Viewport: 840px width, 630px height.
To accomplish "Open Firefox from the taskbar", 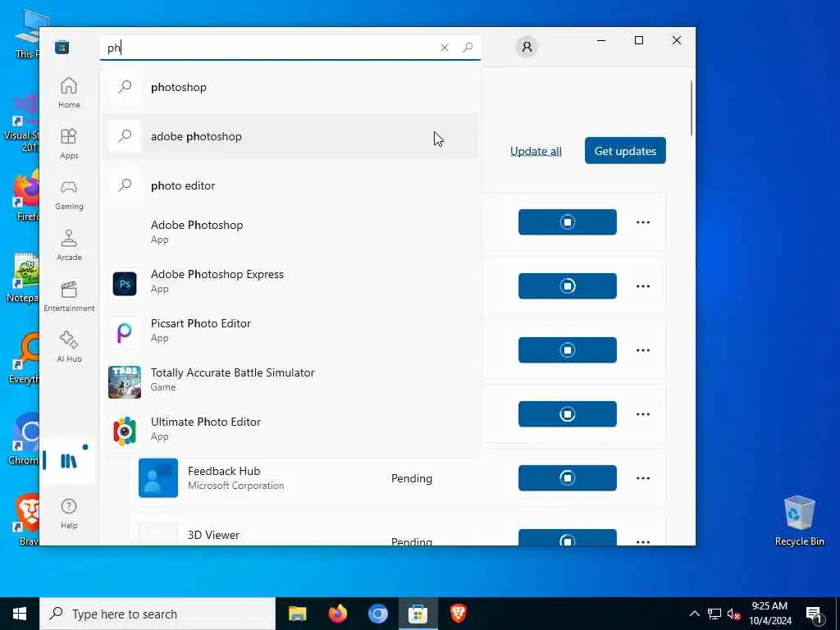I will (x=337, y=614).
